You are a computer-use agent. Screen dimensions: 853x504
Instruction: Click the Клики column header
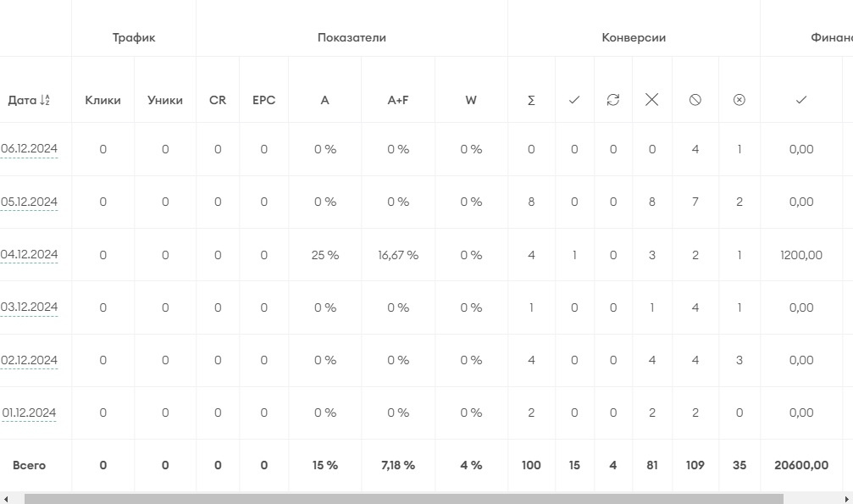(102, 100)
